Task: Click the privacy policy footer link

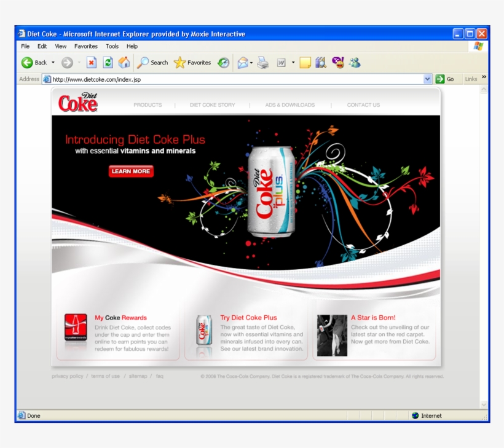Action: click(x=67, y=376)
